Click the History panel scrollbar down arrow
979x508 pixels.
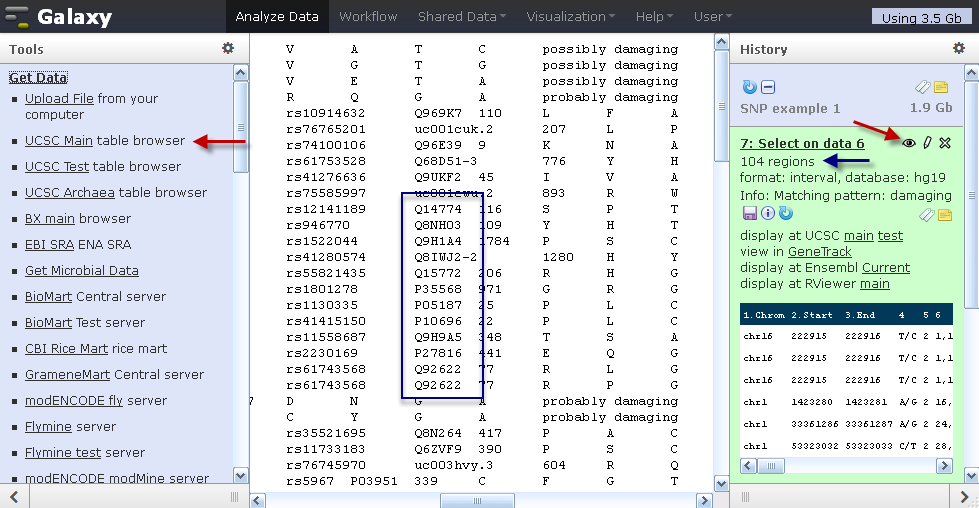(x=972, y=476)
